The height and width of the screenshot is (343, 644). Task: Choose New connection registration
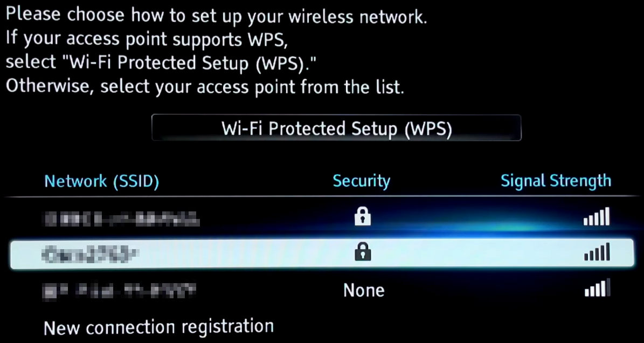158,327
